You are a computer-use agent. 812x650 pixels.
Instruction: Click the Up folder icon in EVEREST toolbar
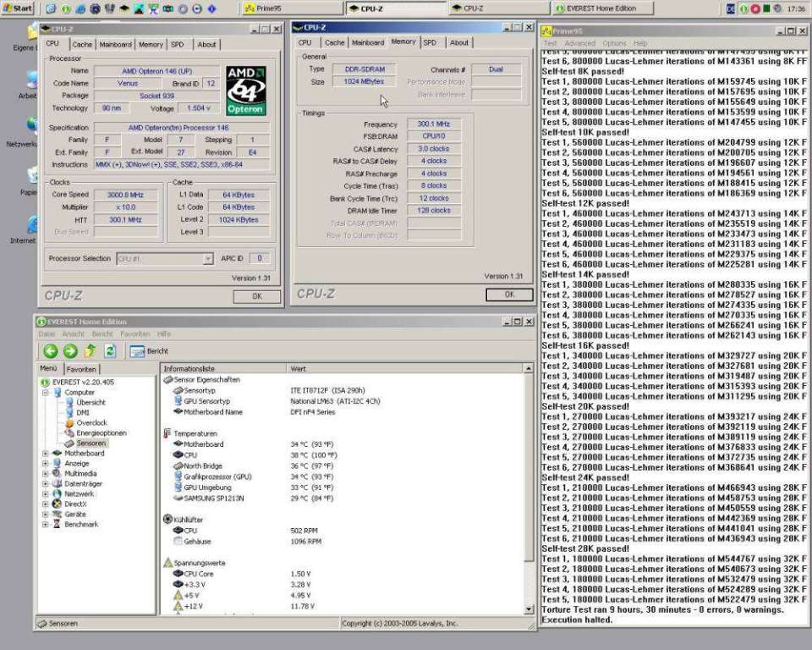(x=91, y=351)
